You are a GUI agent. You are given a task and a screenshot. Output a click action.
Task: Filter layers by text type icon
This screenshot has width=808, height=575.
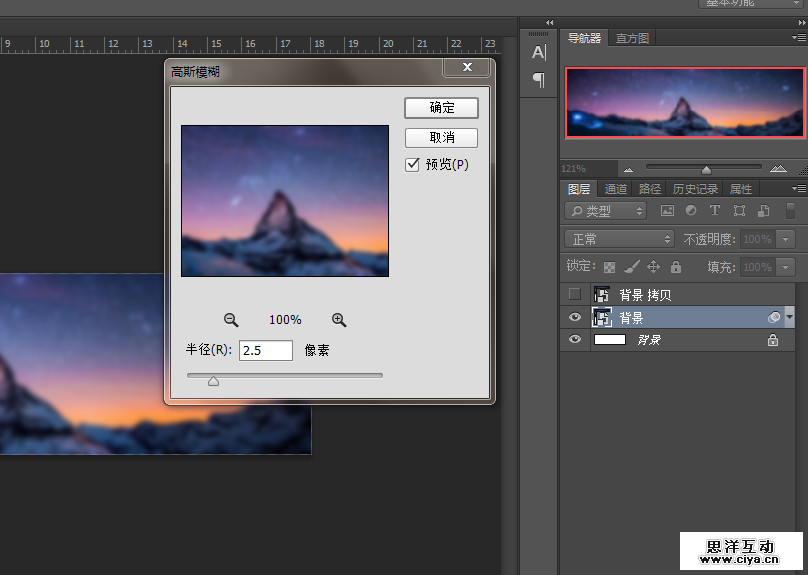coord(714,211)
